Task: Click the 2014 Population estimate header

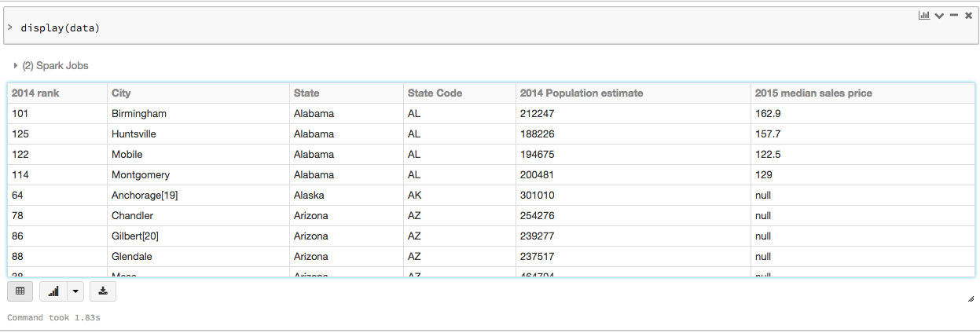Action: tap(581, 93)
